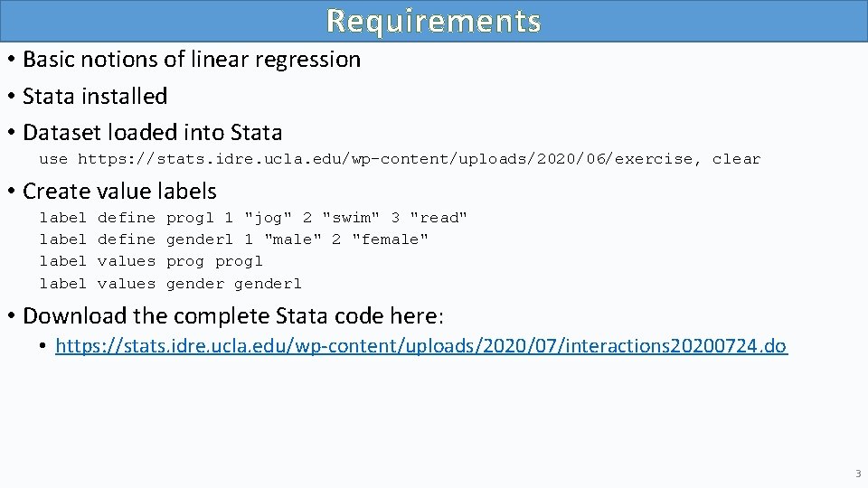The image size is (868, 488).
Task: Click the "read" label value in code
Action: [x=439, y=218]
